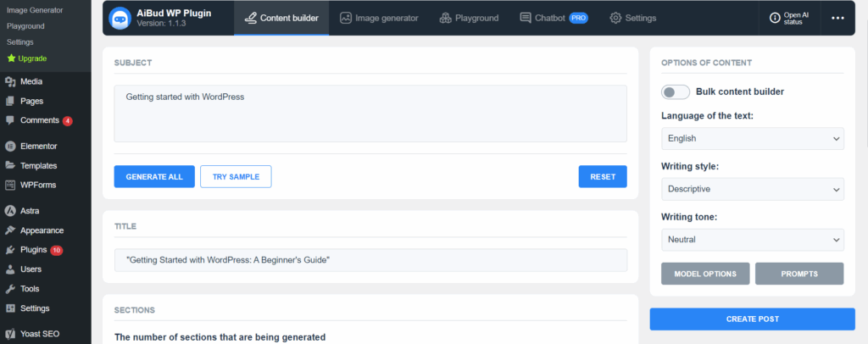Open the three-dots more menu
868x344 pixels.
pyautogui.click(x=837, y=19)
